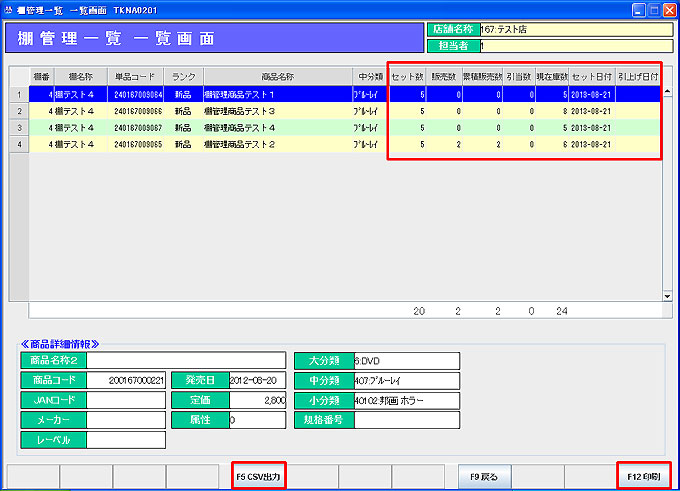
Task: Click the セット数 column header
Action: (408, 76)
